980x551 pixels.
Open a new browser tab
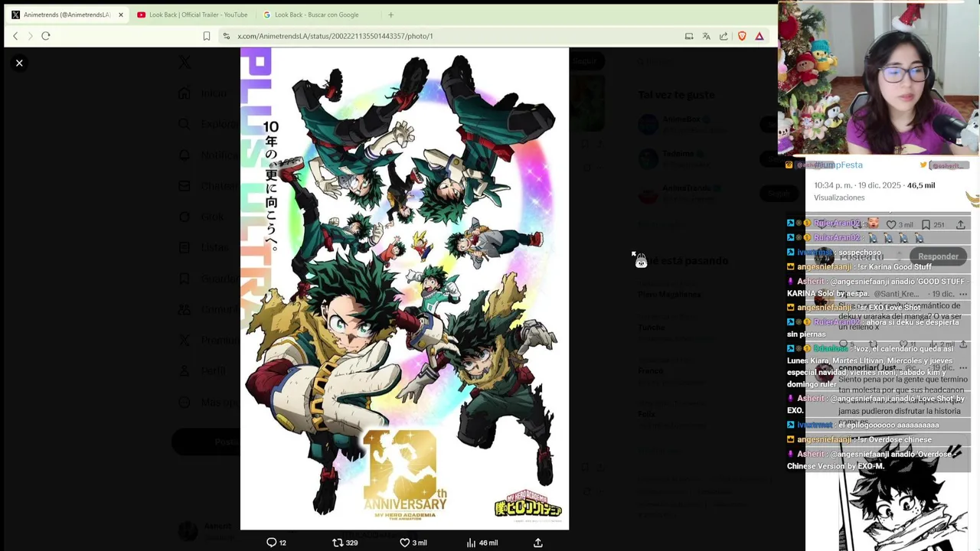tap(390, 15)
